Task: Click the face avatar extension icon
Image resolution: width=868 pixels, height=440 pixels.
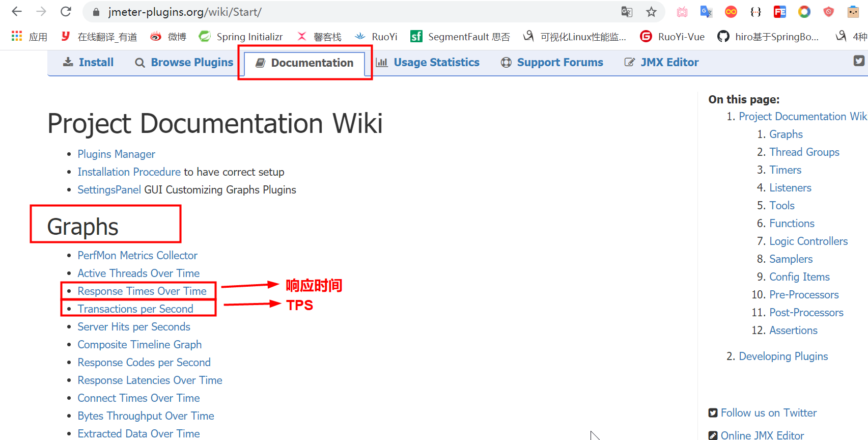Action: tap(853, 12)
